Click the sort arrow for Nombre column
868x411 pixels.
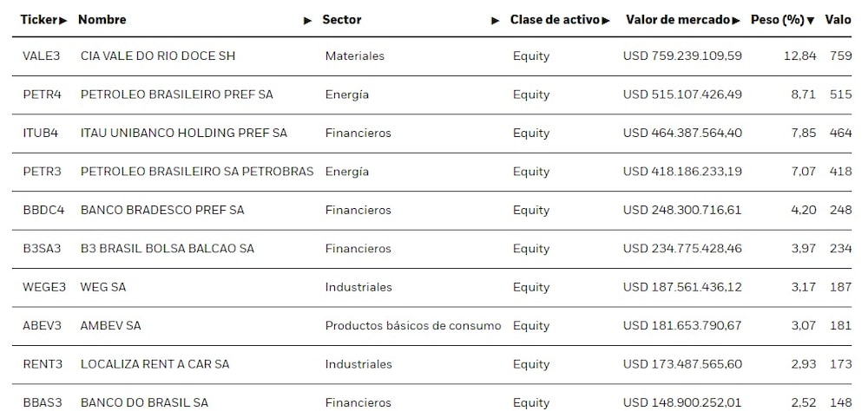pos(307,20)
